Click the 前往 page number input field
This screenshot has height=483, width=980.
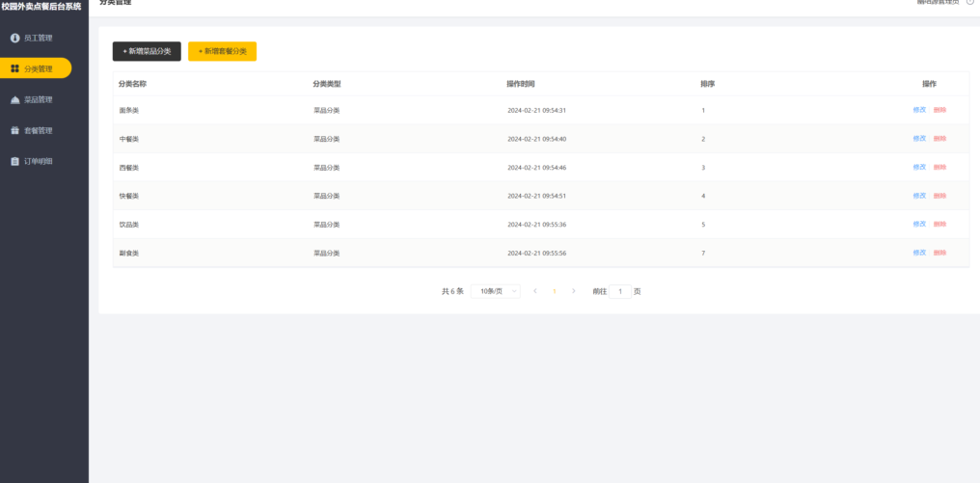coord(620,291)
